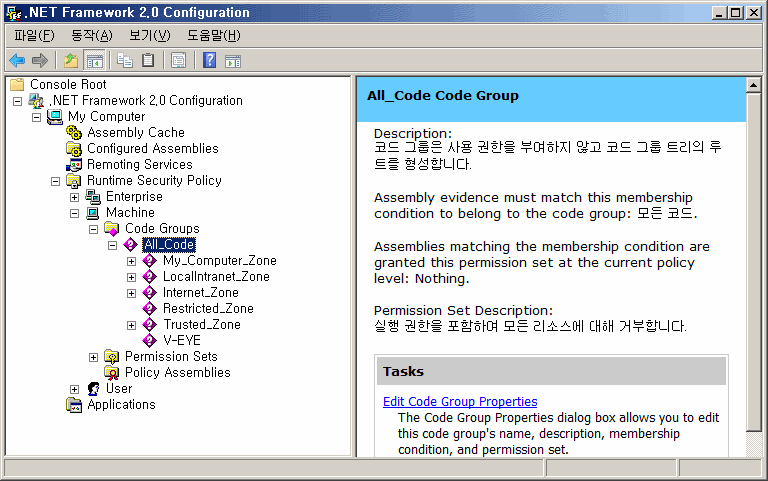Click the All_Code Code Group heading

coord(443,96)
